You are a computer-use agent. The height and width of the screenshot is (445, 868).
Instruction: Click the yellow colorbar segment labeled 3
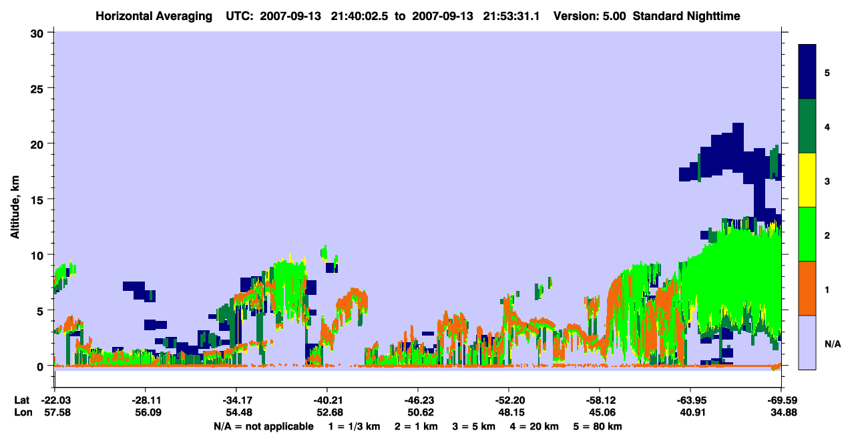point(807,180)
